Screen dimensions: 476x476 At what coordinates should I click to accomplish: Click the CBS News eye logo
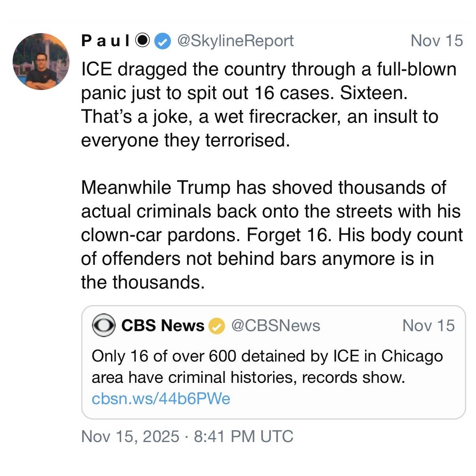tap(103, 326)
